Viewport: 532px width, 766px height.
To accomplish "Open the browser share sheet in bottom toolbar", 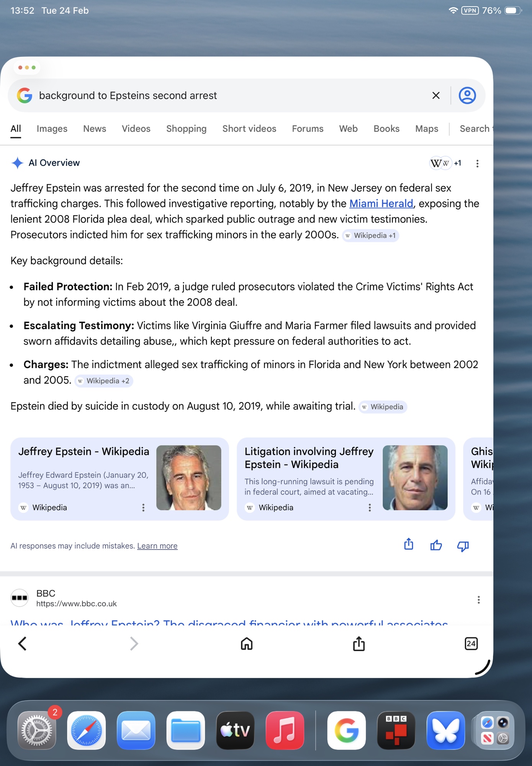I will (358, 644).
